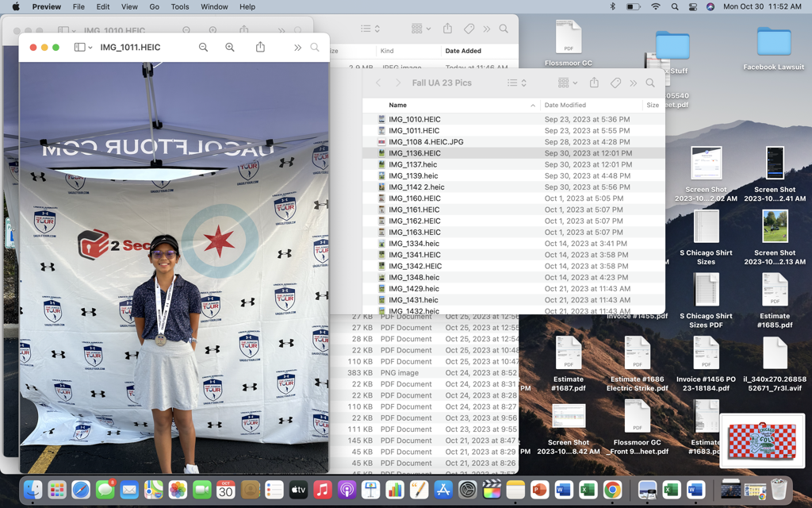Screen dimensions: 812x508
Task: Click share icon in the back Finder window
Action: point(448,29)
